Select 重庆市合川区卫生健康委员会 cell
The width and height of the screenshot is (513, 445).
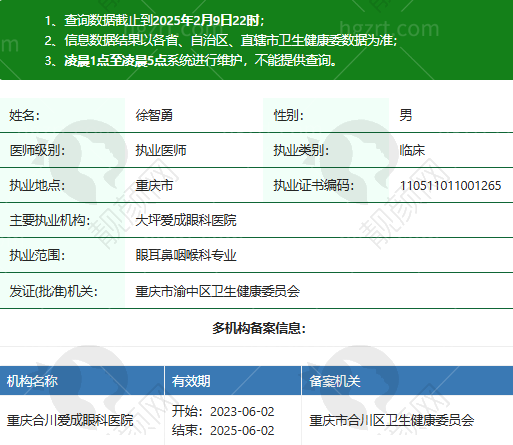click(392, 420)
